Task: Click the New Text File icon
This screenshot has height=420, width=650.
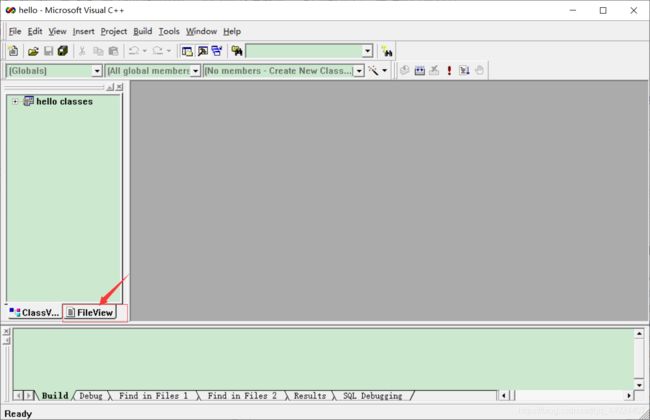Action: tap(13, 51)
